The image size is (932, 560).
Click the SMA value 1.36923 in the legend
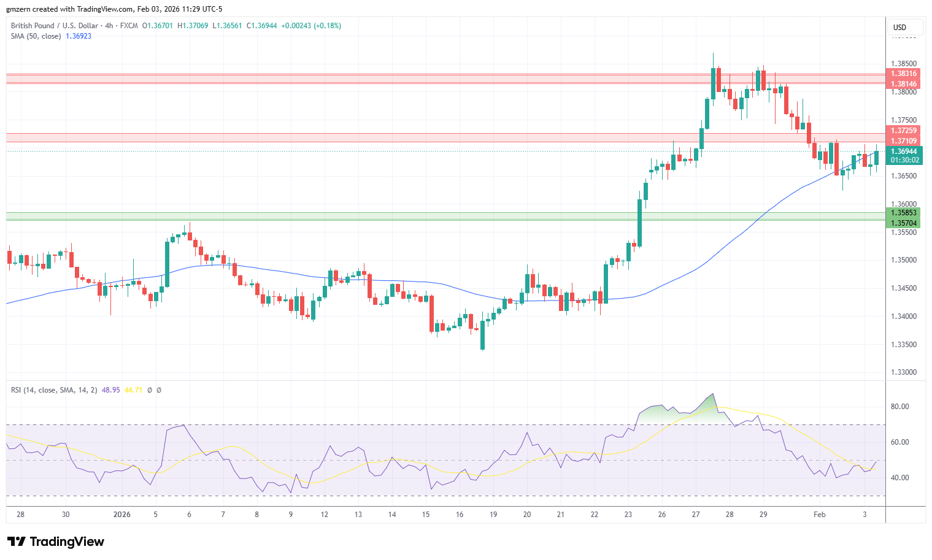79,36
